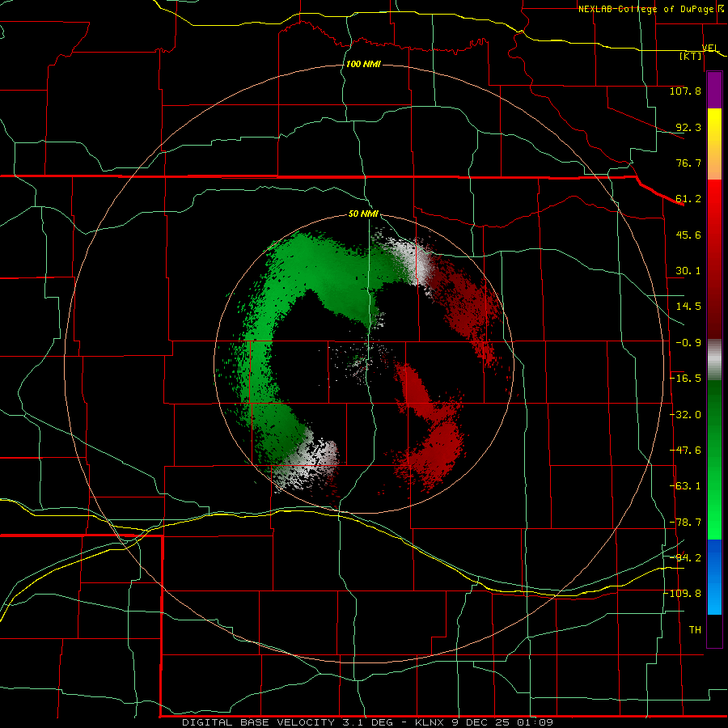Image resolution: width=728 pixels, height=728 pixels.
Task: Click the 50 NMI range ring label
Action: pos(363,214)
